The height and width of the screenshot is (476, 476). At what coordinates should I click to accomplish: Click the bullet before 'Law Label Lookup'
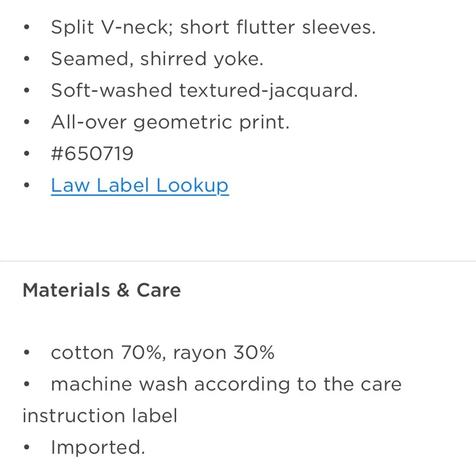(27, 186)
